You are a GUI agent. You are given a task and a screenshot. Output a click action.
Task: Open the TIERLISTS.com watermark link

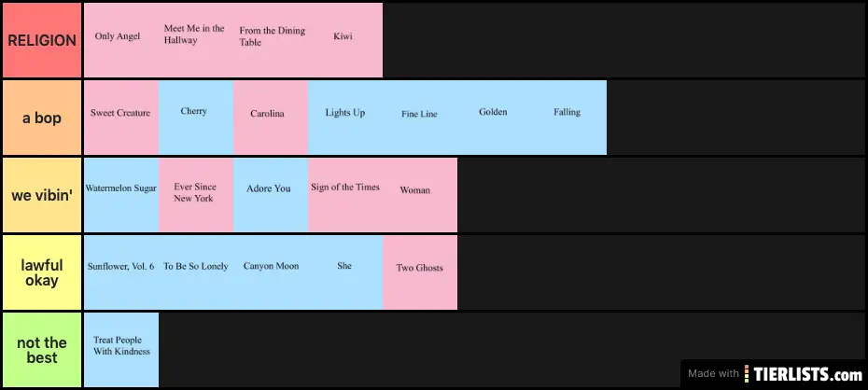808,373
